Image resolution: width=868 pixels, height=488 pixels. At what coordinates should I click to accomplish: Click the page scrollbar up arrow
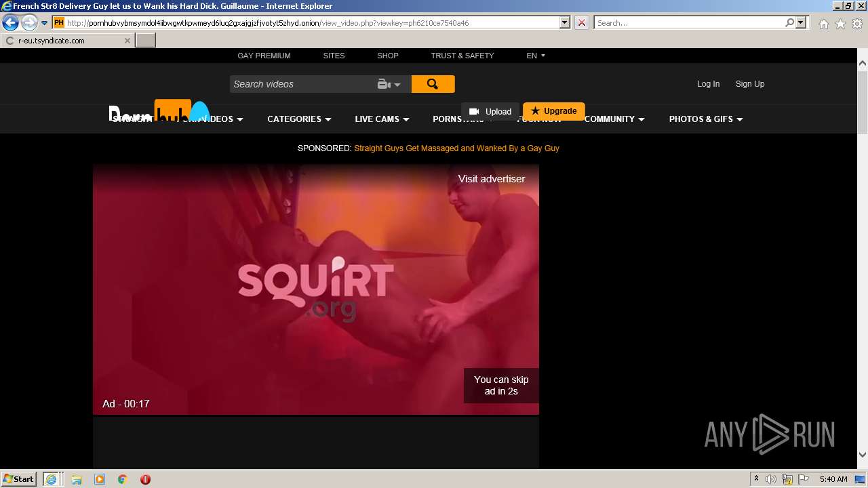(863, 63)
